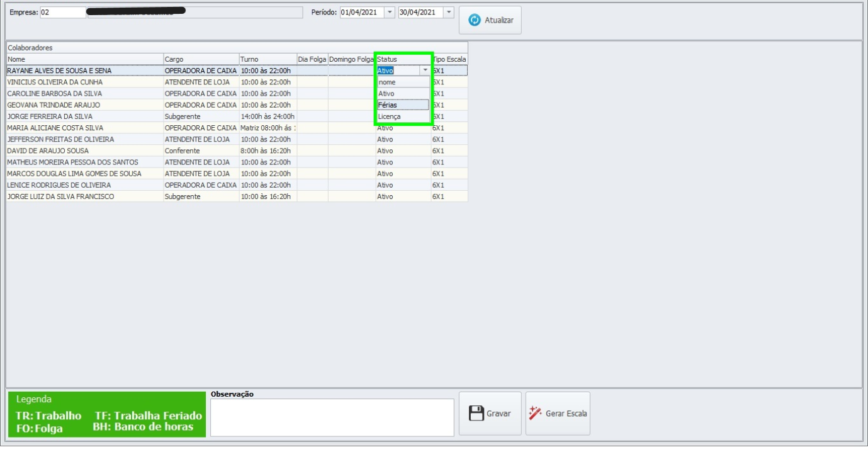The width and height of the screenshot is (868, 452).
Task: Click the Atualizar refresh icon
Action: coord(475,20)
